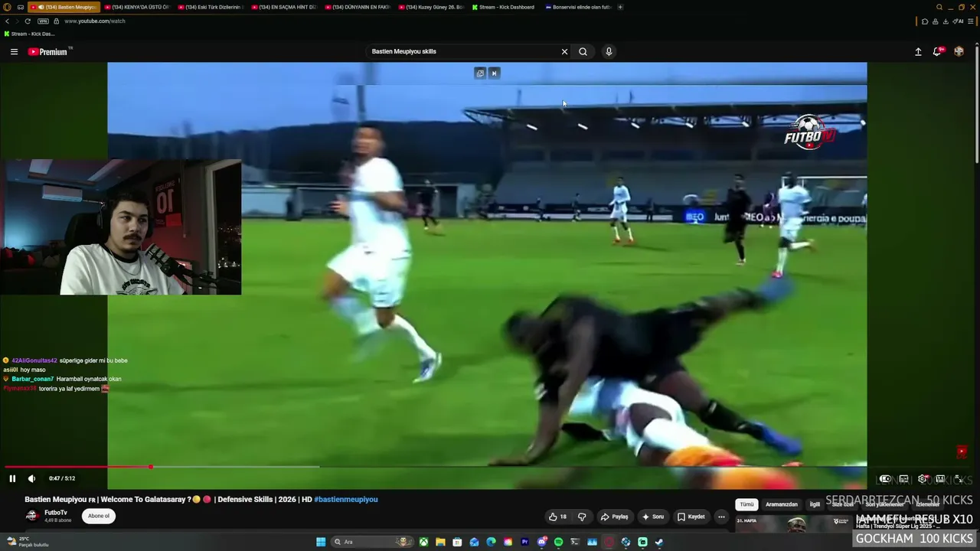Switch to the Eski Türk Dizilerinin tab
This screenshot has width=980, height=551.
click(x=211, y=7)
